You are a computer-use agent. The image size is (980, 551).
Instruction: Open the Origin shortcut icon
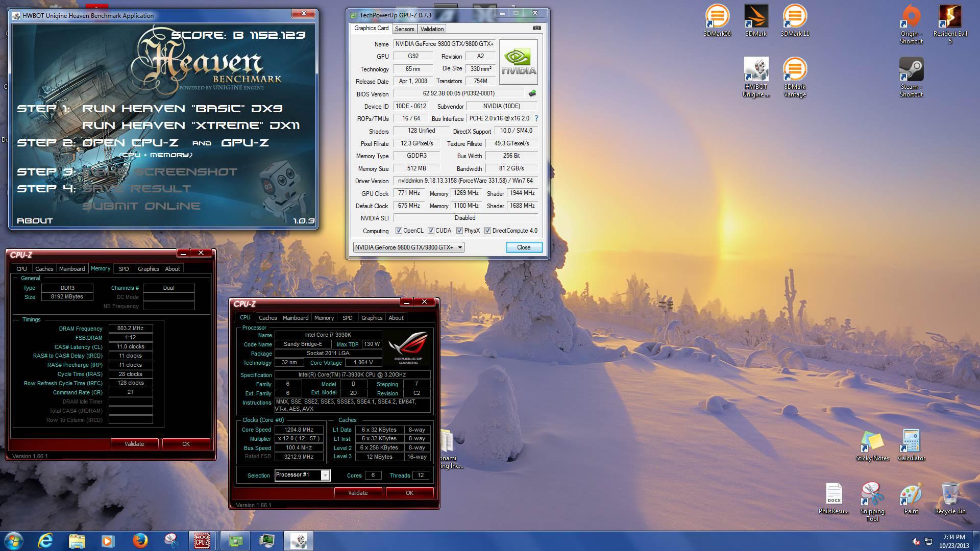911,24
